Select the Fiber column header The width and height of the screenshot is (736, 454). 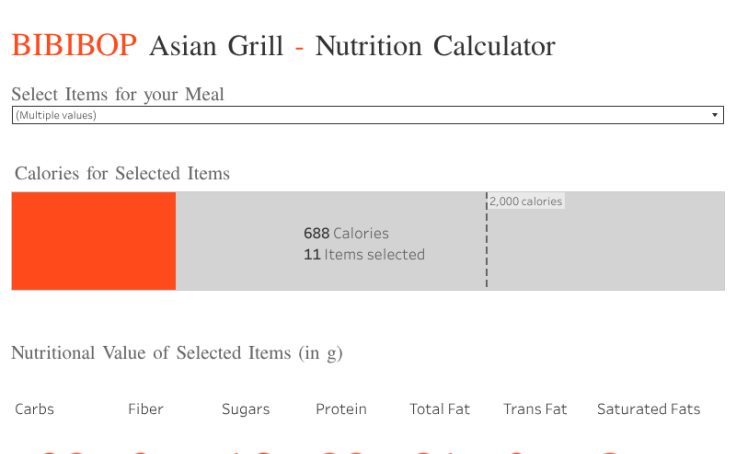point(146,409)
